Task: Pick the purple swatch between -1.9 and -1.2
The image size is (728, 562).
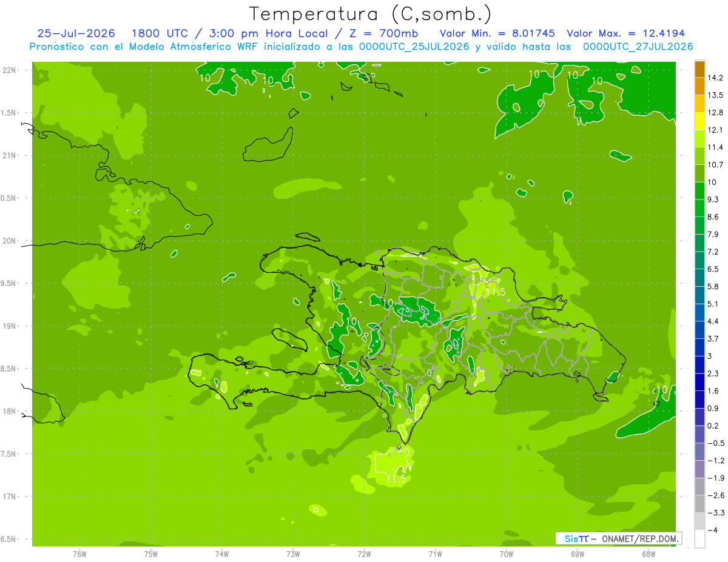Action: click(x=699, y=469)
